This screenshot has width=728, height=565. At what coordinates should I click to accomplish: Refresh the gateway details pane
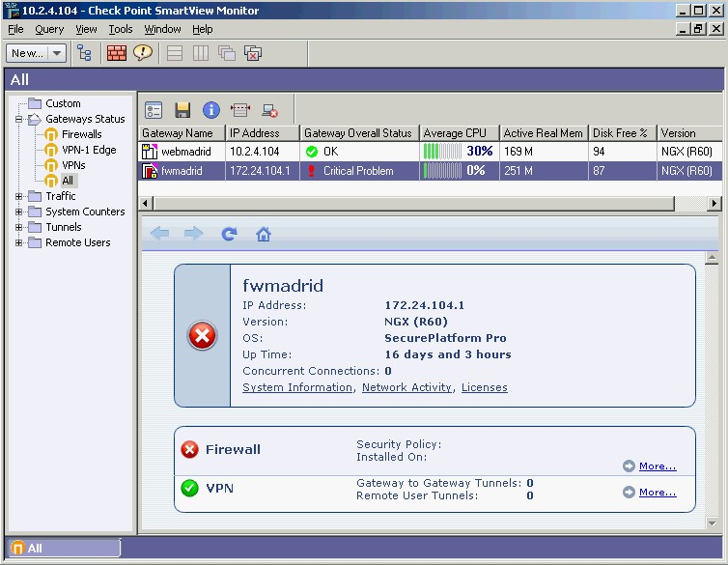(x=229, y=234)
